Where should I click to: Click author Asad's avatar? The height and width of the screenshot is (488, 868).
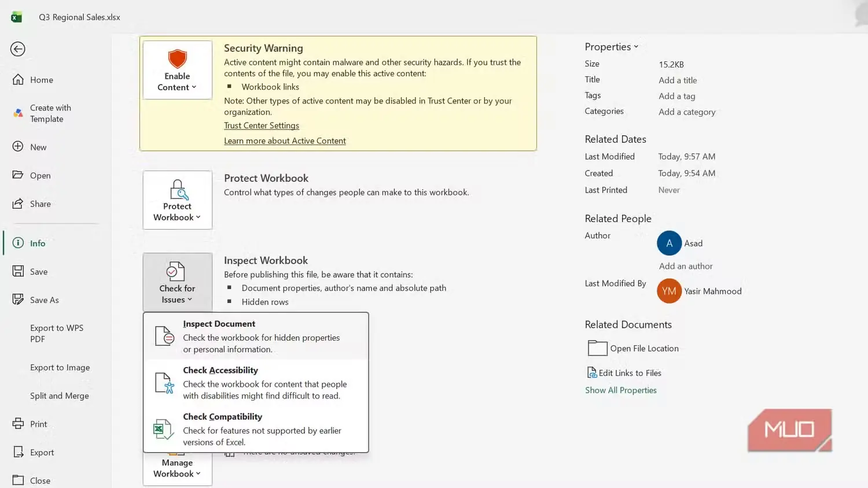point(669,243)
